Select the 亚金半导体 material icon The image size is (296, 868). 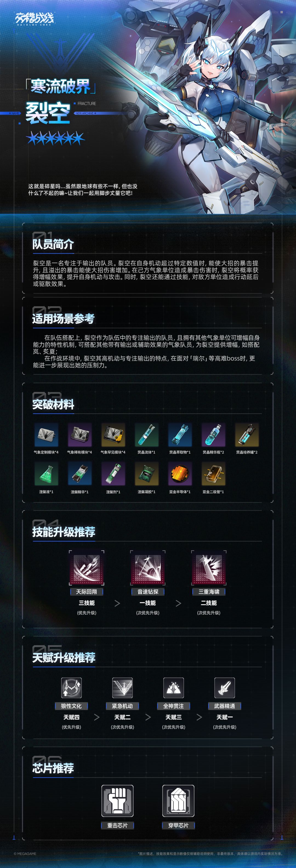pos(180,473)
